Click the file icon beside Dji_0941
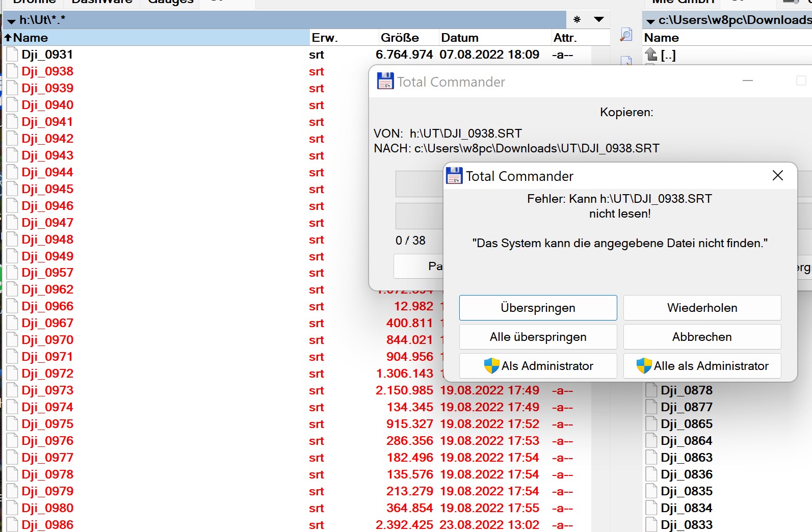The width and height of the screenshot is (812, 532). (12, 122)
